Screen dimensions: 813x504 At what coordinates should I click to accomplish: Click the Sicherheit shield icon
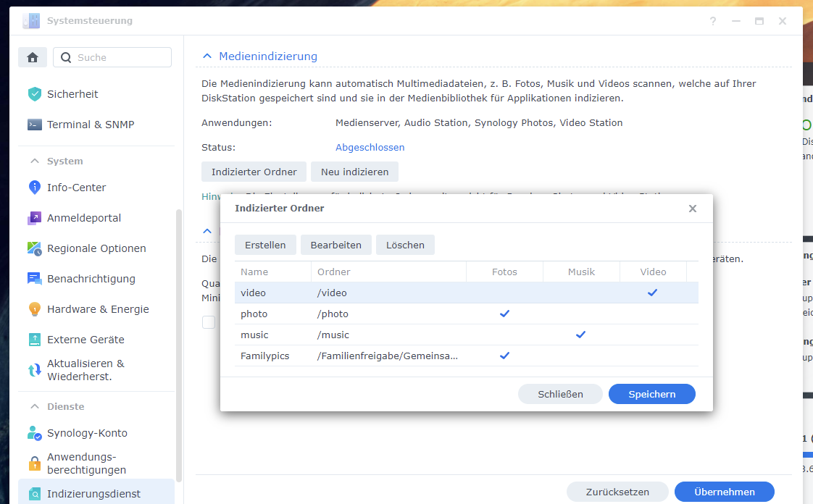tap(34, 93)
